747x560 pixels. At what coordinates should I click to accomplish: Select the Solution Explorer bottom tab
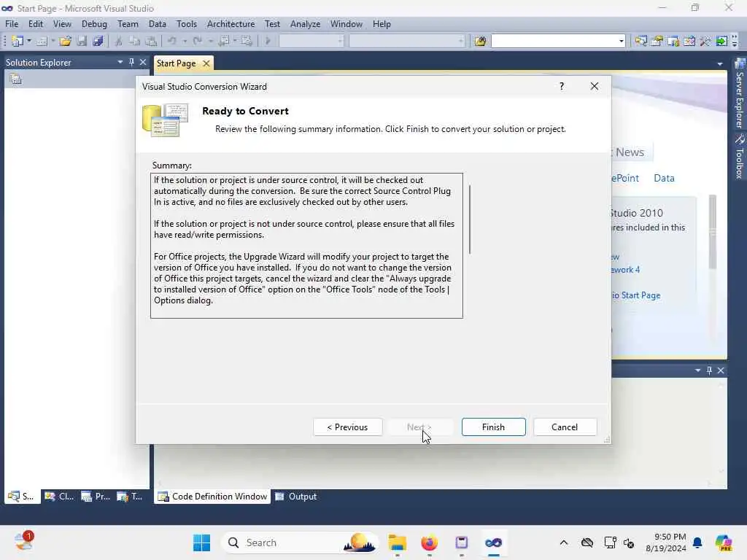(x=22, y=497)
